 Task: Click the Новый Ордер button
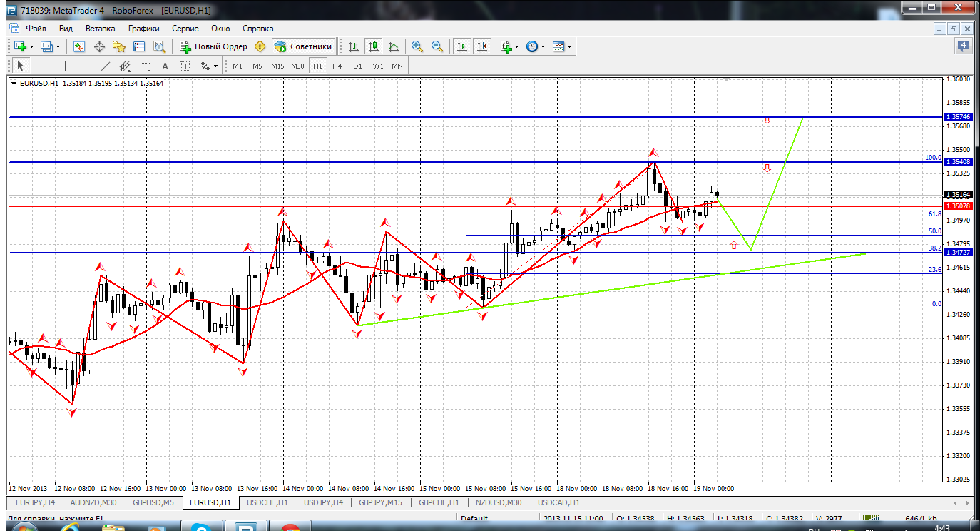(213, 46)
